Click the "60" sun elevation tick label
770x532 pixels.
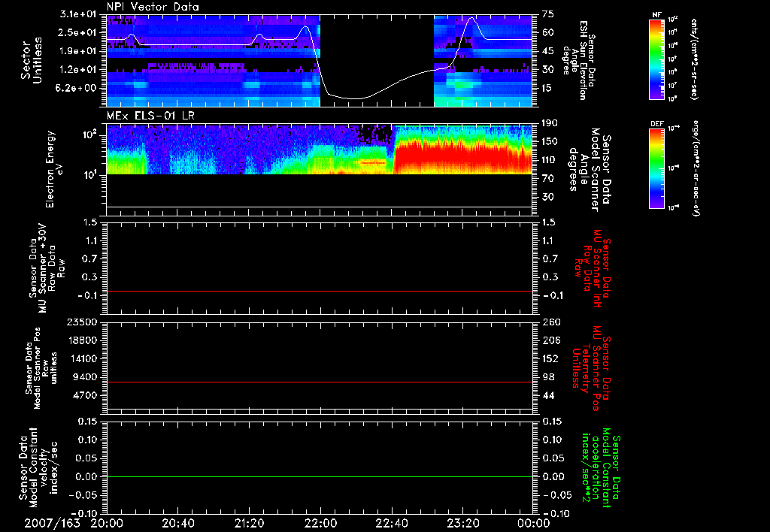[x=548, y=32]
